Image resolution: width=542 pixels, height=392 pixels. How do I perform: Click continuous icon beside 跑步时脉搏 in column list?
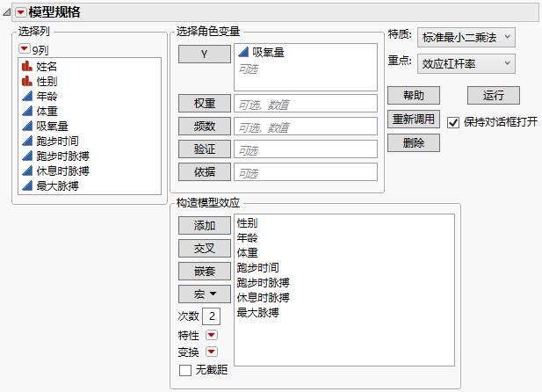[x=27, y=156]
